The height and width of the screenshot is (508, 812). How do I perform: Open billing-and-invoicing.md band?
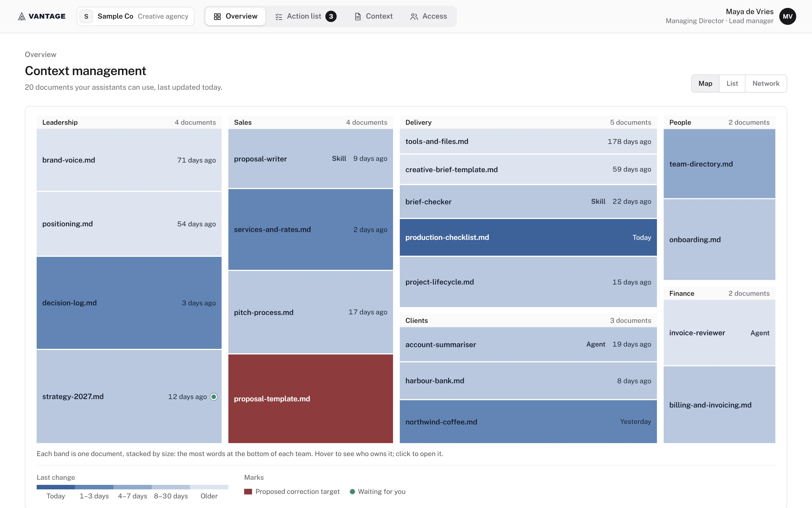(x=720, y=405)
